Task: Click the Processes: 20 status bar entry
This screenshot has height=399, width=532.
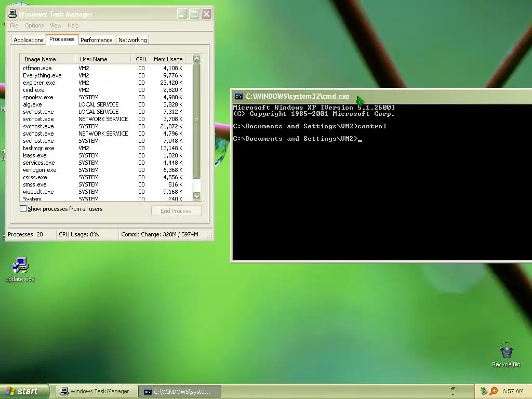Action: pos(31,234)
